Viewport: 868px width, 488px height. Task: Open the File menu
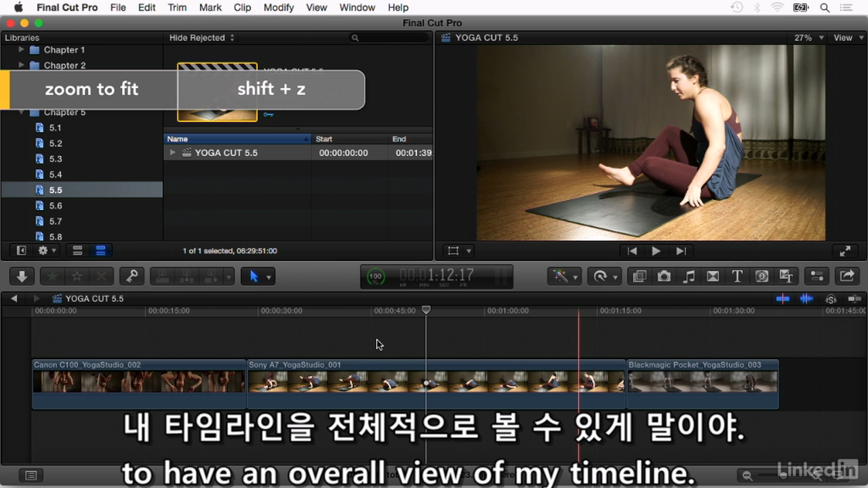(x=118, y=7)
